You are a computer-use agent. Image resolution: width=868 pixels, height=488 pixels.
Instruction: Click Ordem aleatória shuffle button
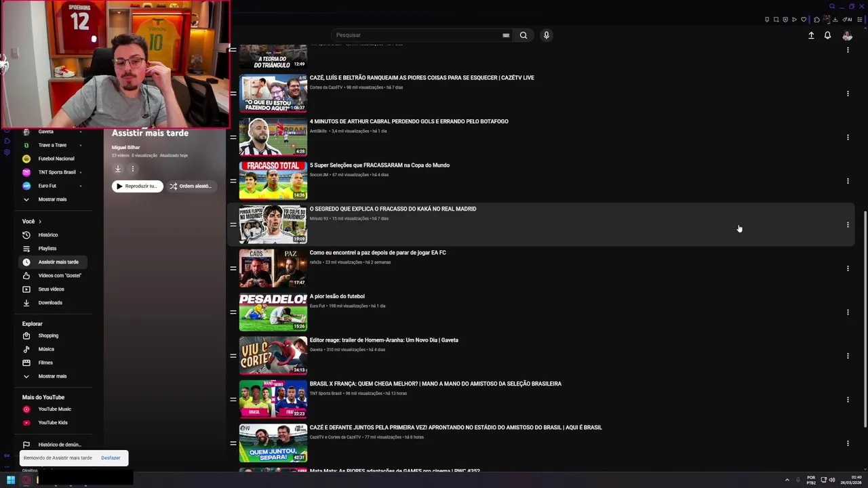click(x=192, y=186)
